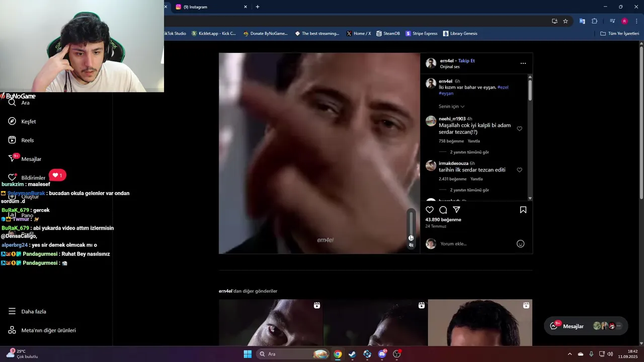The image size is (644, 362).
Task: Click install app icon in address bar
Action: pos(554,21)
